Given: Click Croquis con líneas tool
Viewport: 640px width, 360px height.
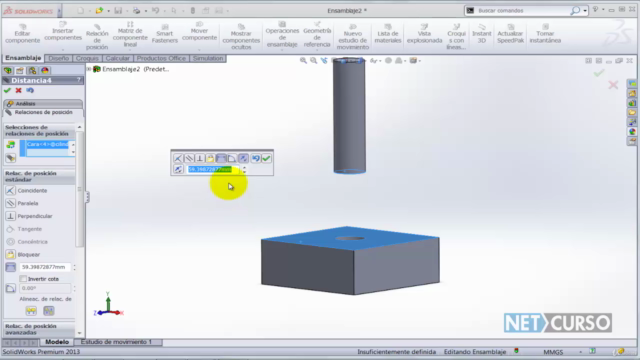Looking at the screenshot, I should (x=456, y=37).
